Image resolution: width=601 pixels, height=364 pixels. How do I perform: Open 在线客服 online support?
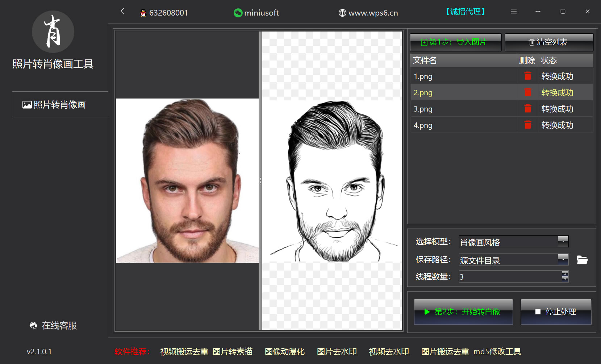(x=54, y=326)
